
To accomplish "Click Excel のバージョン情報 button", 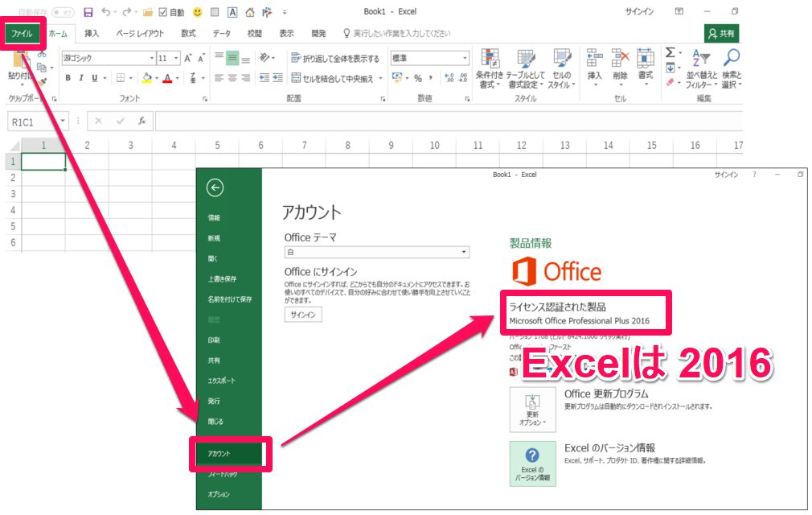I will coord(532,463).
